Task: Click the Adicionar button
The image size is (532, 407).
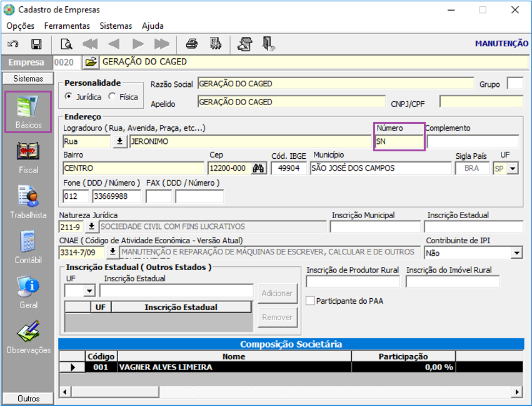Action: 278,293
